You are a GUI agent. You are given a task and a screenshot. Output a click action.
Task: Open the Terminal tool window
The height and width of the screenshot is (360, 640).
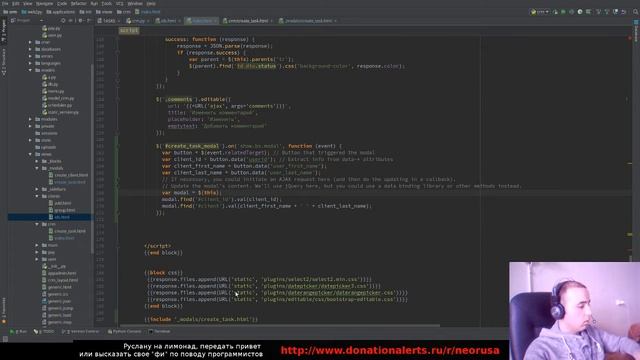point(160,331)
